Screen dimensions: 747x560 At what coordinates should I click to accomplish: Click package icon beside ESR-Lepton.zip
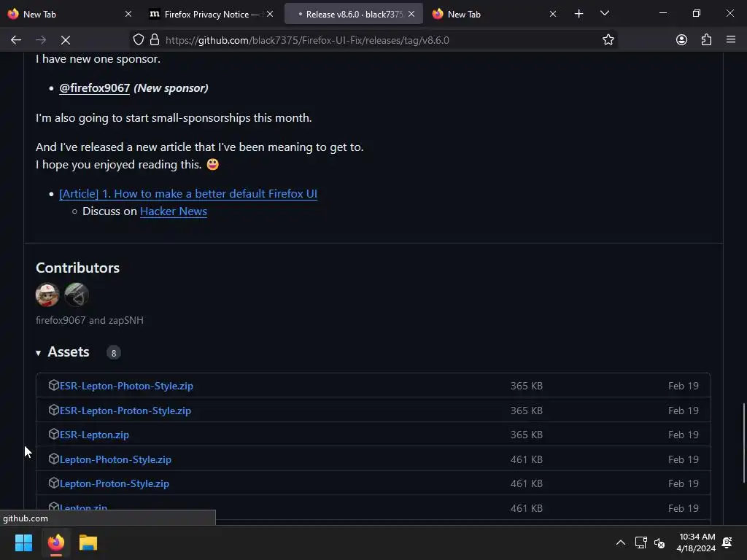tap(53, 434)
